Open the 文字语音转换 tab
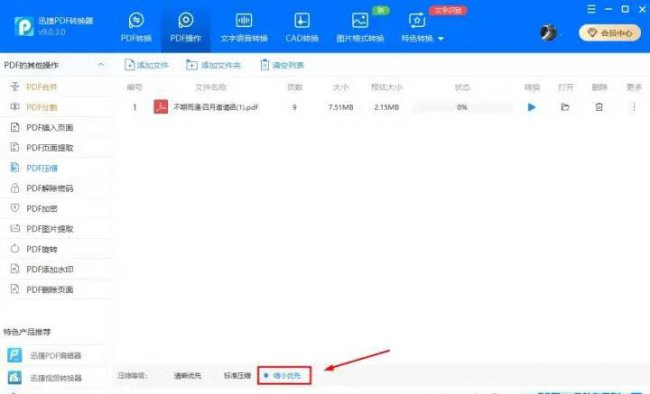The image size is (650, 394). (x=244, y=27)
